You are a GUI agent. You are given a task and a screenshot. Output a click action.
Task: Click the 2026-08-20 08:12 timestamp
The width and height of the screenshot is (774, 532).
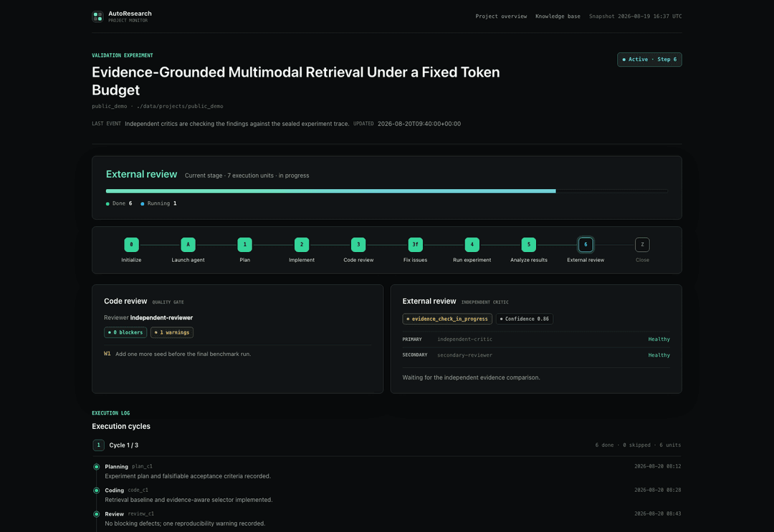[x=657, y=466]
